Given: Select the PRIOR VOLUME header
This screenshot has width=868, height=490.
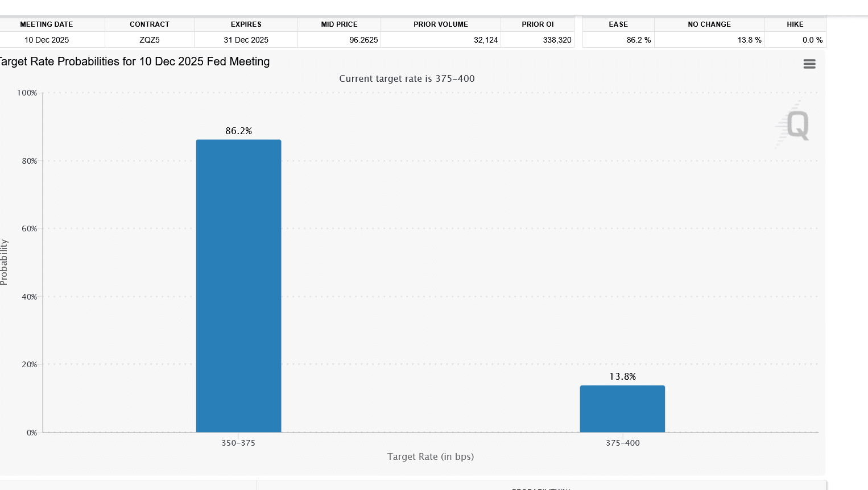Looking at the screenshot, I should (x=440, y=24).
